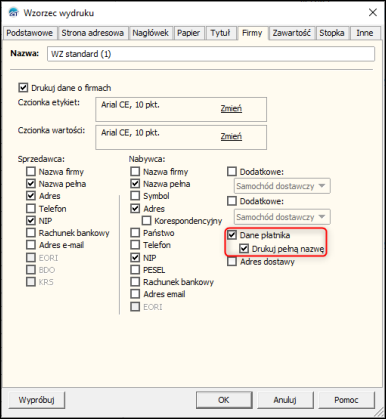Change label font via Zmień link
Image resolution: width=386 pixels, height=419 pixels.
231,108
